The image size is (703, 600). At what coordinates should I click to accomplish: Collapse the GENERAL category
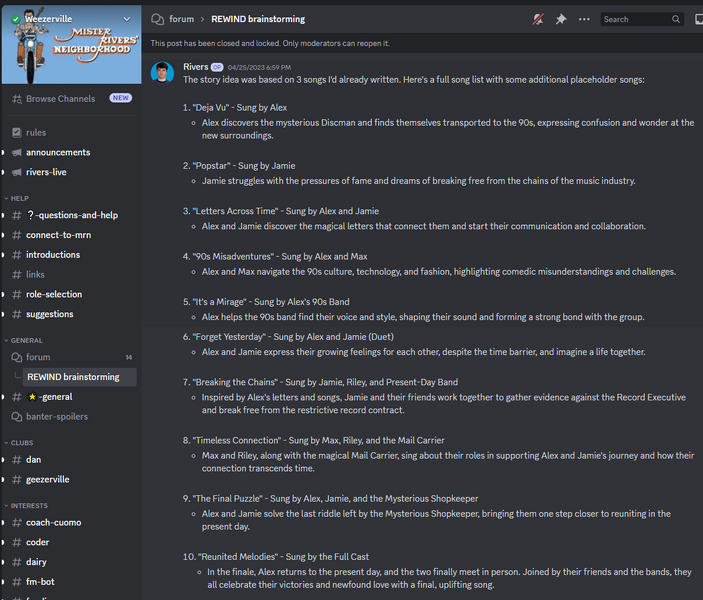pos(26,340)
